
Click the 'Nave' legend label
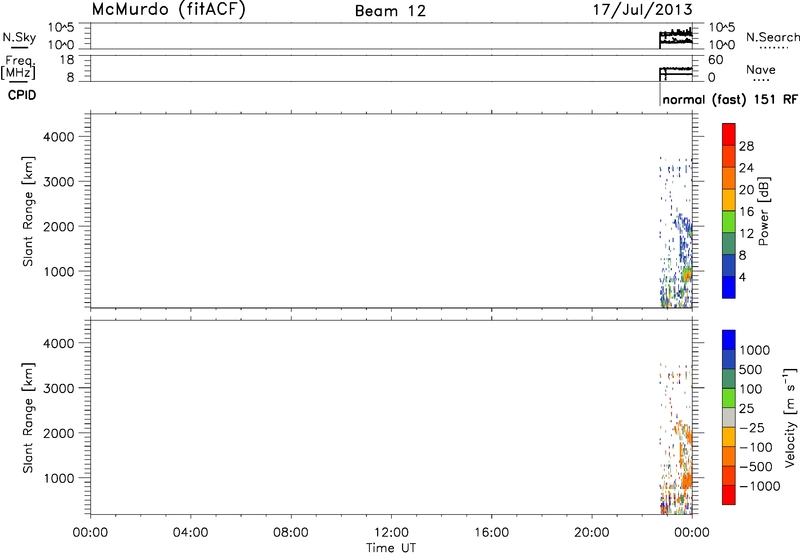[x=761, y=69]
